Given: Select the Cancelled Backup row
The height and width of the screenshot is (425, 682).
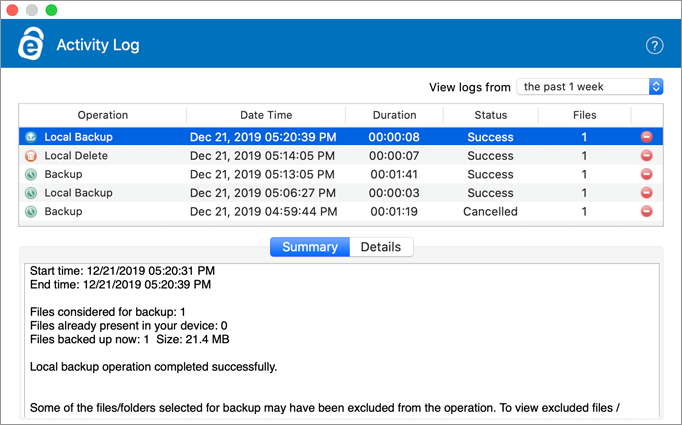Looking at the screenshot, I should tap(341, 211).
